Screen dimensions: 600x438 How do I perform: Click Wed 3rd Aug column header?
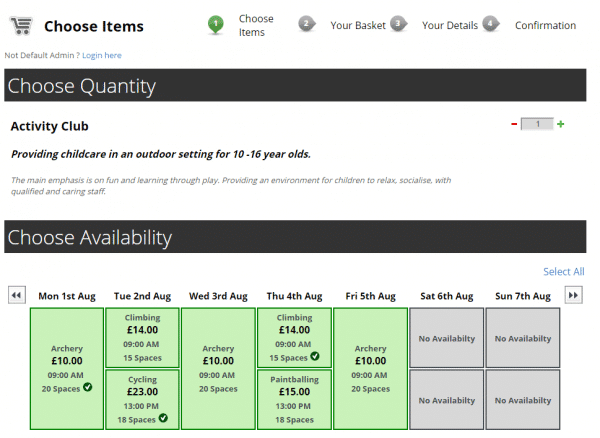pyautogui.click(x=218, y=296)
